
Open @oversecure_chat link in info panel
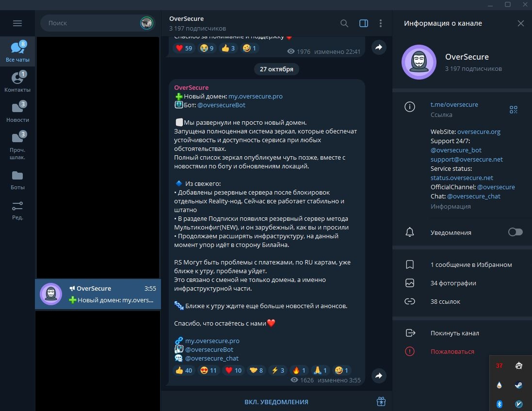474,196
